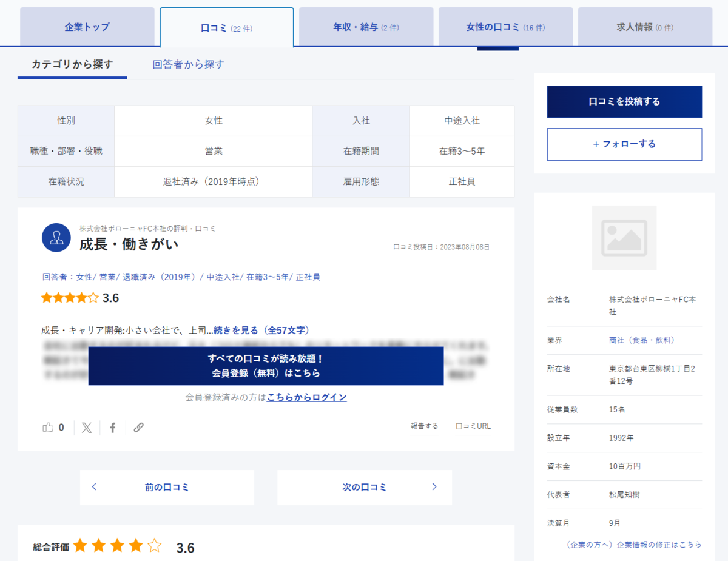Click the 1992年 founding year value

tap(621, 438)
